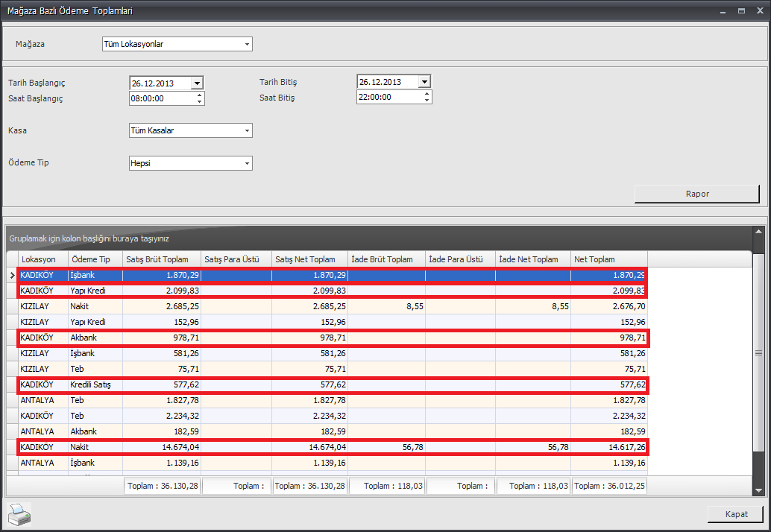771x532 pixels.
Task: Sort by the Ödeme Tip column header
Action: pos(95,259)
